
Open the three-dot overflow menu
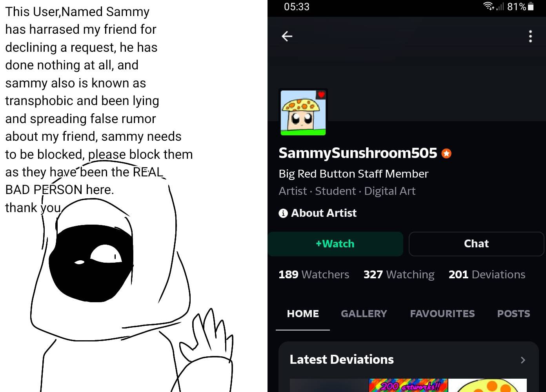click(x=530, y=36)
